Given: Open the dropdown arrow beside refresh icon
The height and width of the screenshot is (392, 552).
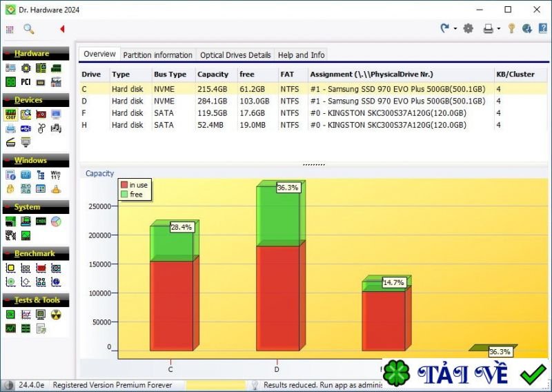Looking at the screenshot, I should [455, 29].
